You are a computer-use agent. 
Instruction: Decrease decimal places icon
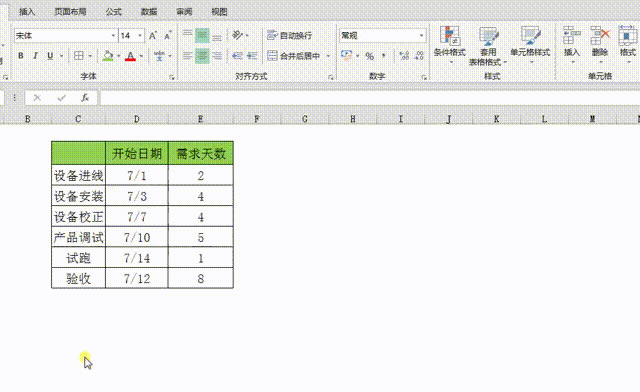pyautogui.click(x=419, y=56)
